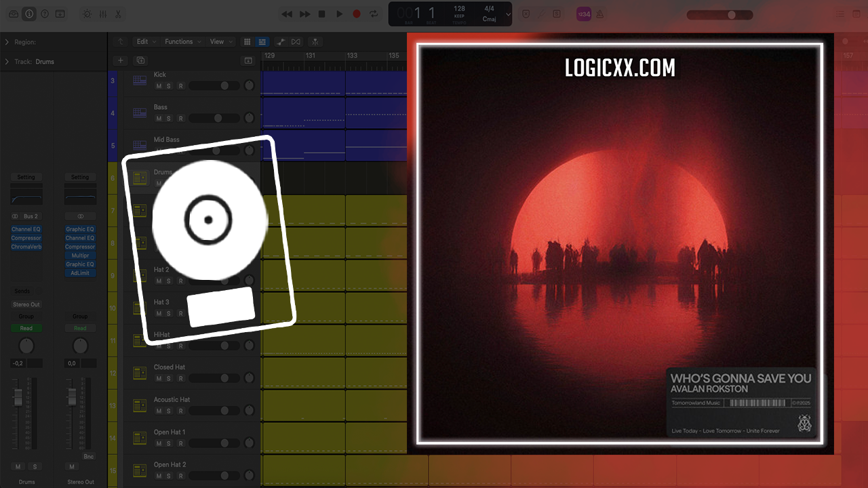
Task: Click the Channel EQ plugin slot
Action: pyautogui.click(x=26, y=229)
